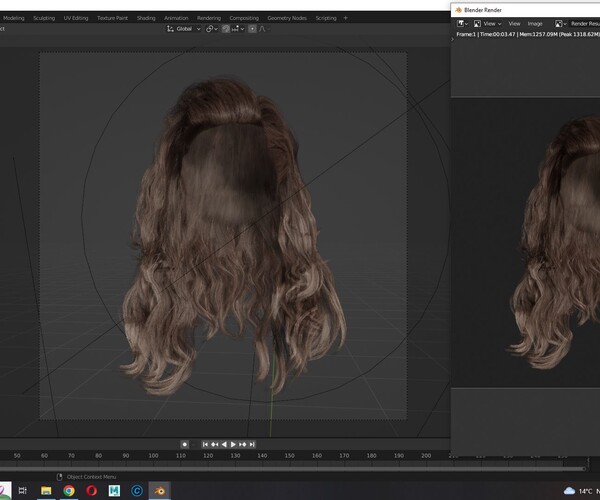The image size is (600, 500).
Task: Jump to the timeline end frame
Action: [252, 444]
